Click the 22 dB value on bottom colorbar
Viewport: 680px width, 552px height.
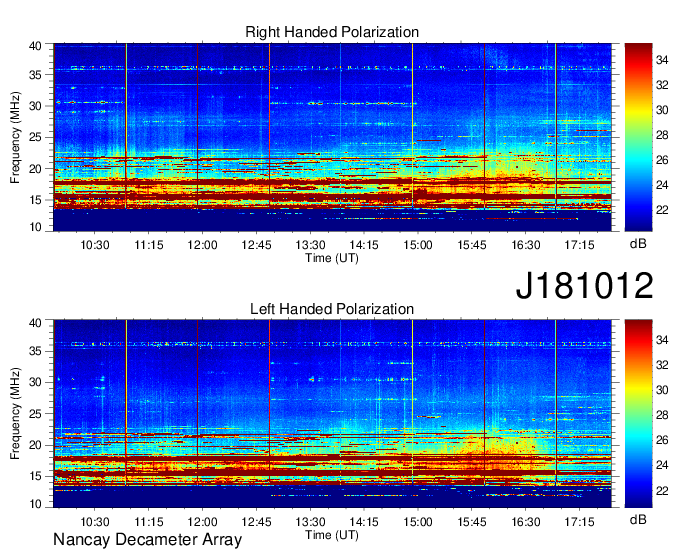pos(662,490)
